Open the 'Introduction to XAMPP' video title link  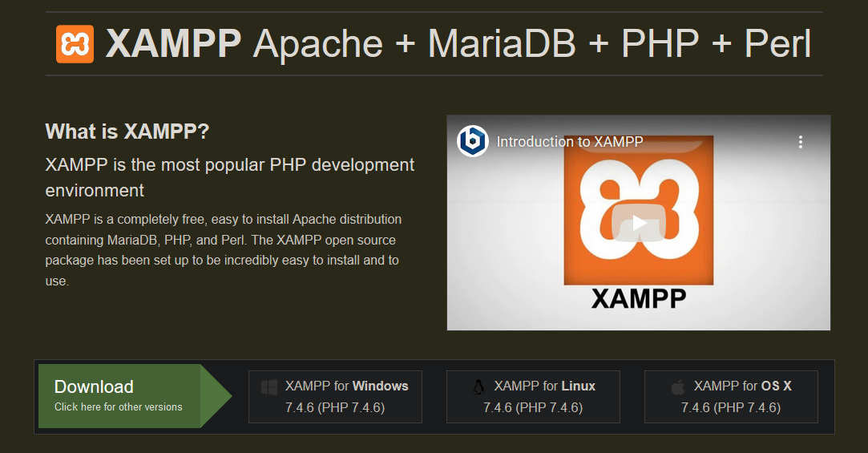pos(570,142)
